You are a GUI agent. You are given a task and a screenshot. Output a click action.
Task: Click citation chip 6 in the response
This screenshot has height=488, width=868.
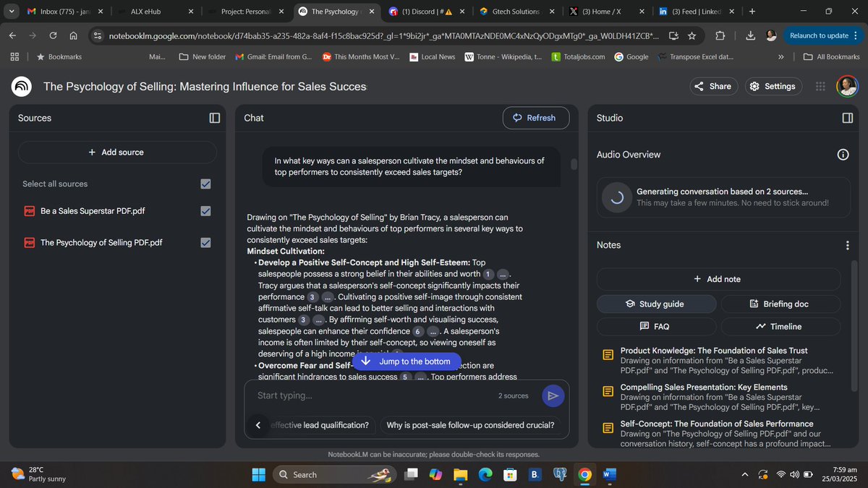[419, 331]
